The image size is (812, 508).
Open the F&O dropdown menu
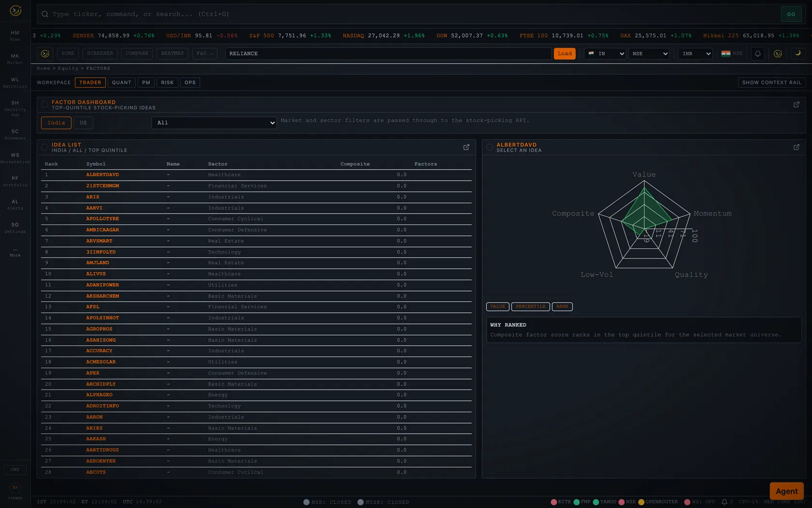(205, 54)
